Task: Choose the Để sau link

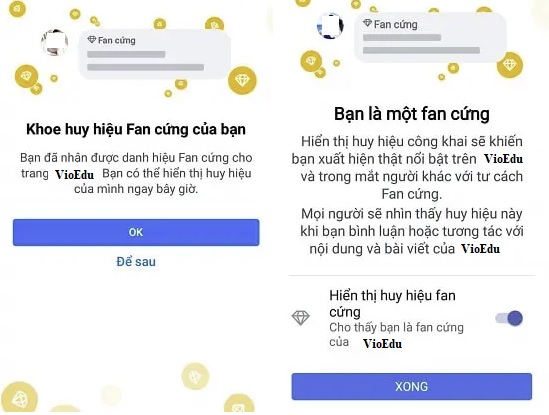Action: 136,262
